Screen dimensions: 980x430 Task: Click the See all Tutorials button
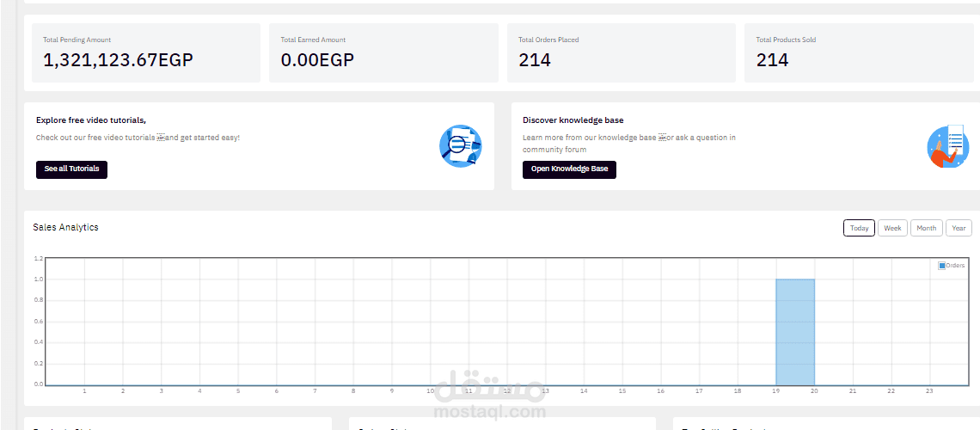pos(71,169)
